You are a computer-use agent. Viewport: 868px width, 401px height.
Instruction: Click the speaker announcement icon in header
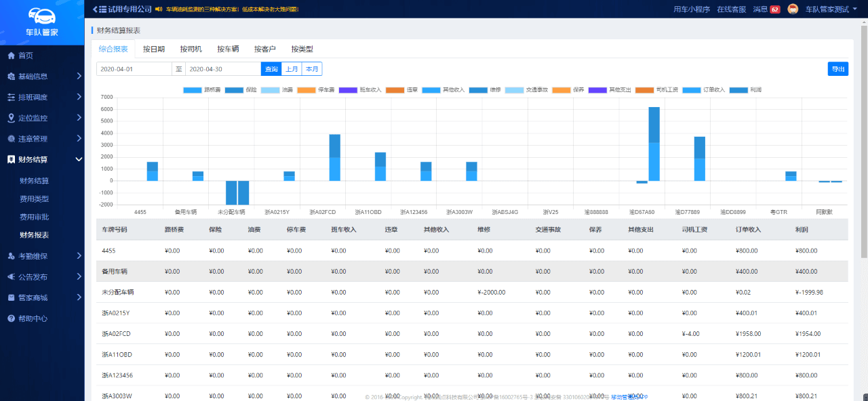pos(158,9)
